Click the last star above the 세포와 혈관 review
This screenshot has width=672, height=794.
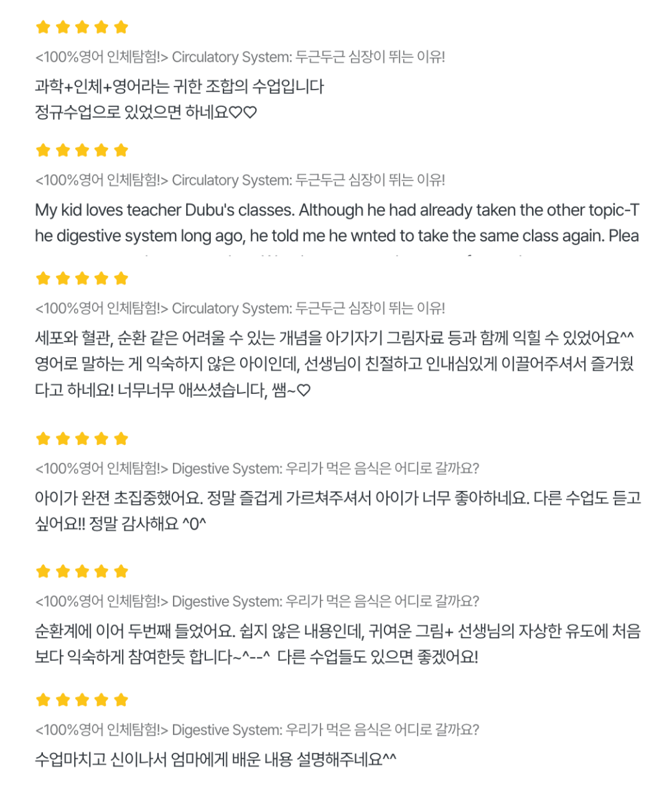pos(121,278)
